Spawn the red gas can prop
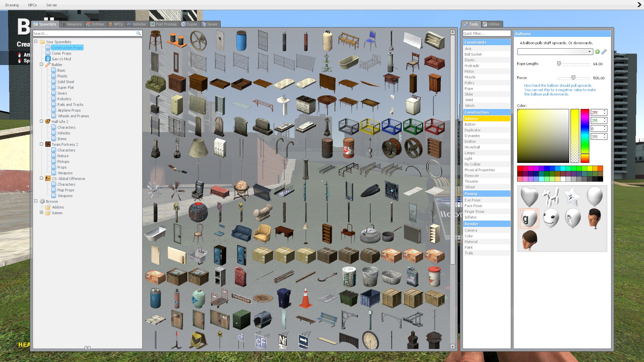Screen dimensions: 644x362 [241, 277]
